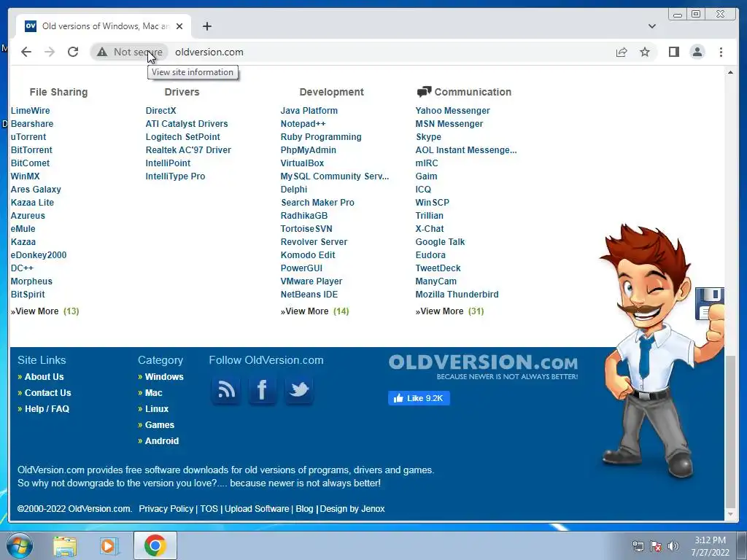Click the File Sharing category heading
This screenshot has height=560, width=747.
tap(58, 92)
